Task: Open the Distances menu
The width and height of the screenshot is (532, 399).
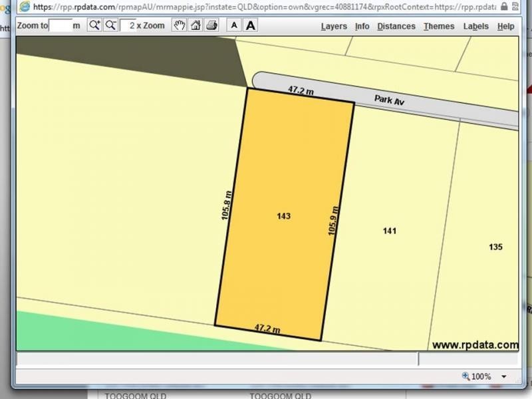Action: (x=396, y=27)
